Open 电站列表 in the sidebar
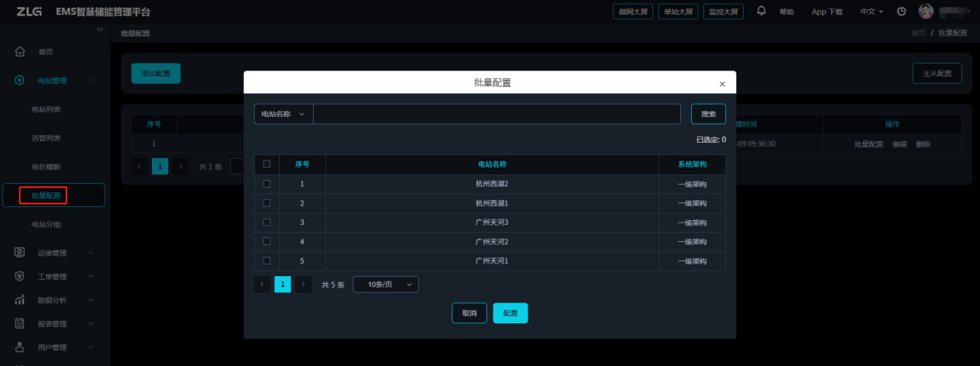 [46, 109]
